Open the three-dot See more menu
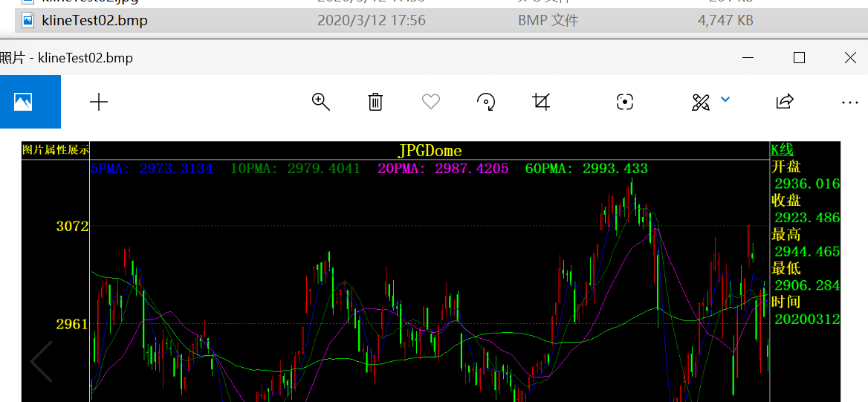This screenshot has width=868, height=402. pyautogui.click(x=849, y=102)
